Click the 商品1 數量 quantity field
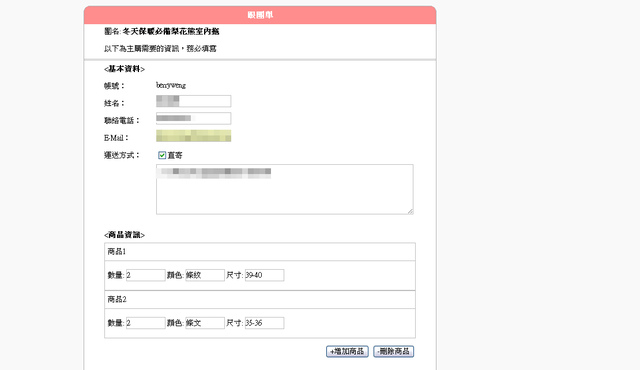Viewport: 640px width, 370px height. coord(146,275)
